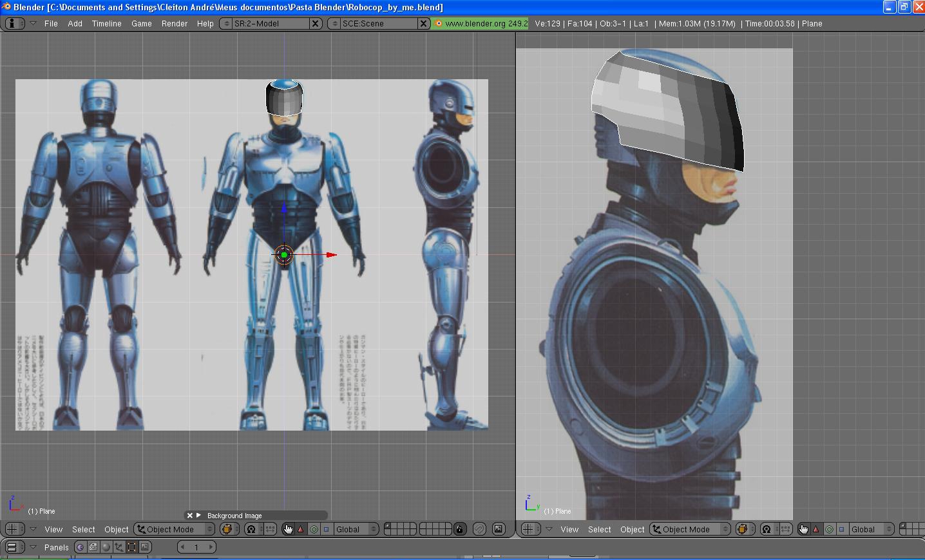Open the Script buttons panel icon

point(93,547)
